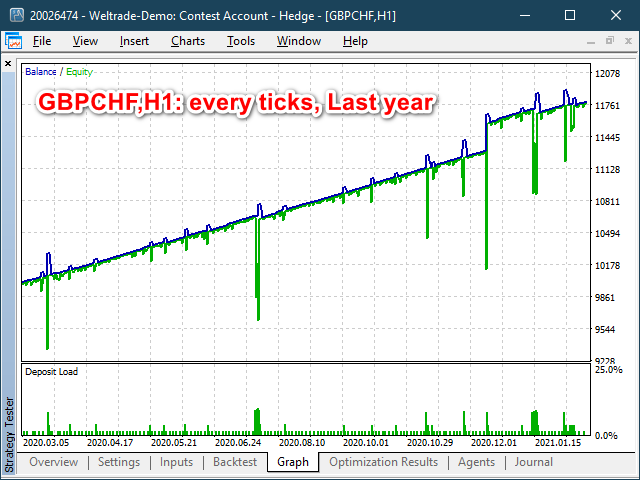Open the Charts menu
Screen dimensions: 640x480
point(188,41)
